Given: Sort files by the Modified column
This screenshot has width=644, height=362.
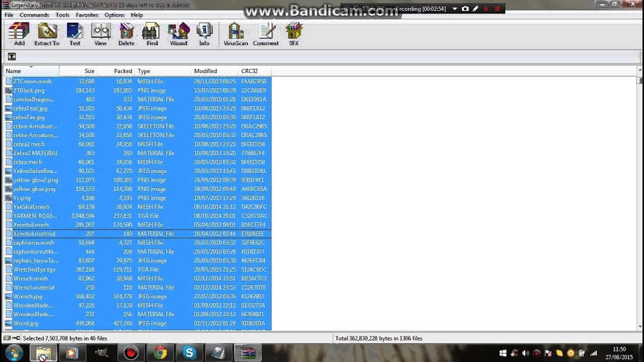Looking at the screenshot, I should 215,71.
